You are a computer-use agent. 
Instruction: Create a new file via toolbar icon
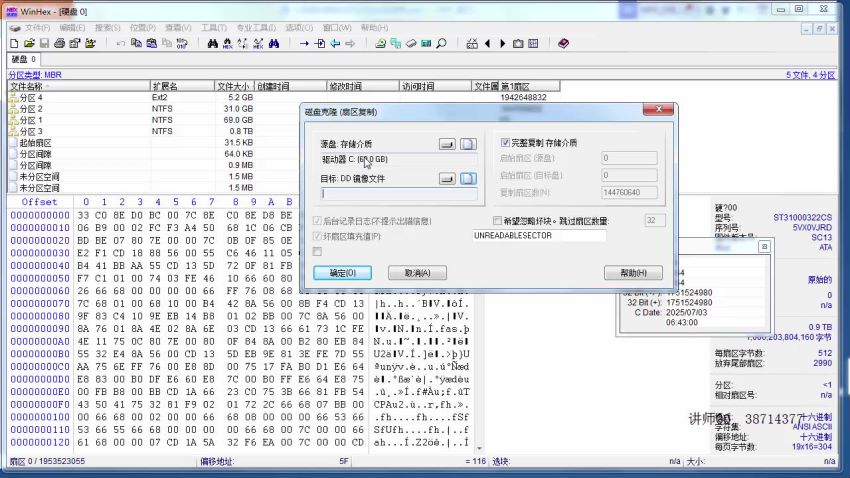coord(15,43)
